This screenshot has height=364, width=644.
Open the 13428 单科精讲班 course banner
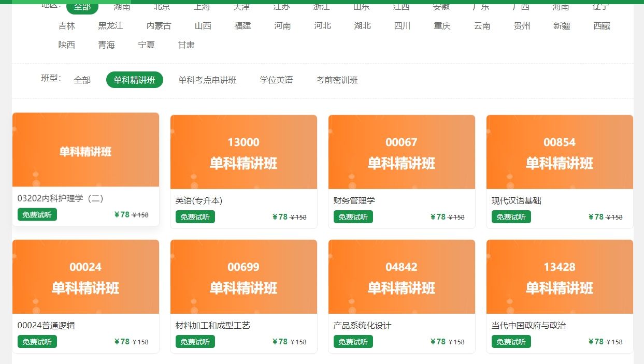click(x=560, y=277)
